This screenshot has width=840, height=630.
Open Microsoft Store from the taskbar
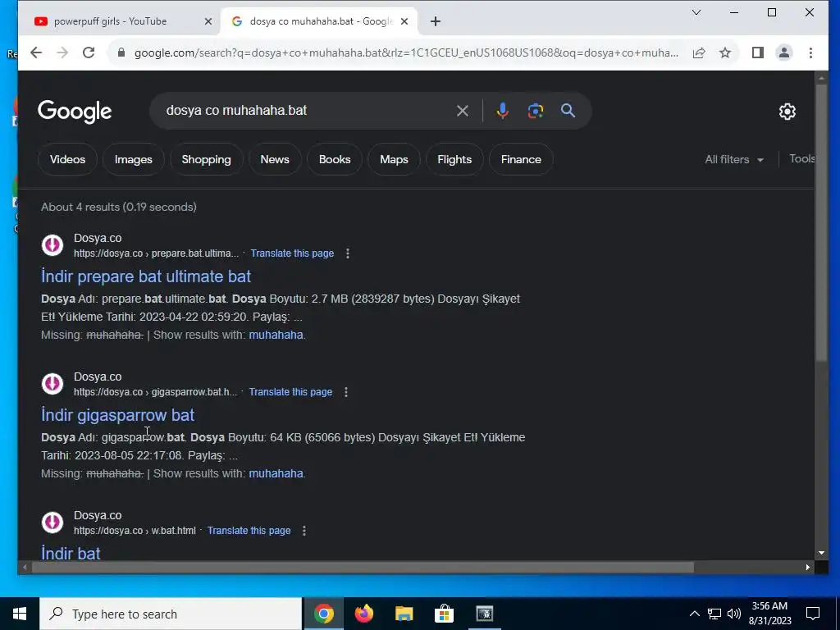pos(444,614)
